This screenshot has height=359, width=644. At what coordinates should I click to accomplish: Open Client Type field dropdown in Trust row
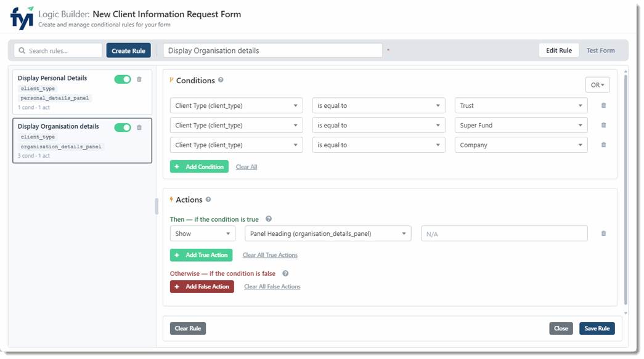pos(236,105)
